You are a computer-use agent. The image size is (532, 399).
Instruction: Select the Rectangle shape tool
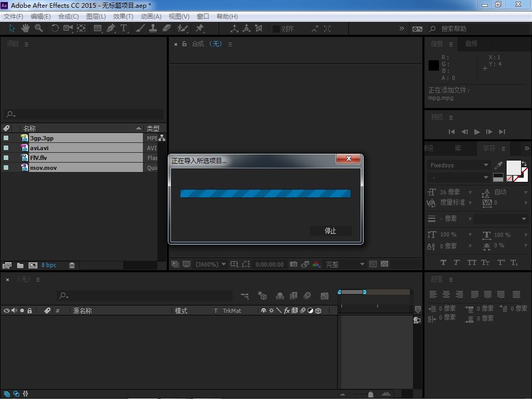(98, 29)
